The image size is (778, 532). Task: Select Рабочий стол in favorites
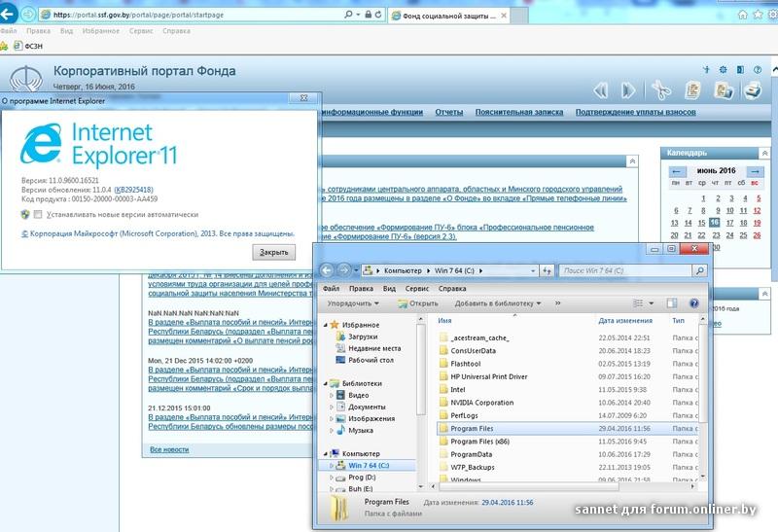pyautogui.click(x=371, y=360)
